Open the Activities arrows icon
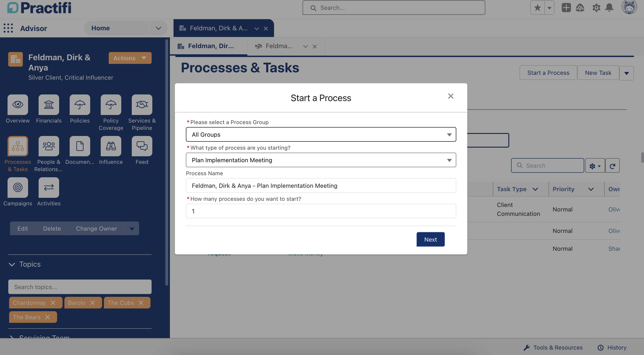Image resolution: width=644 pixels, height=355 pixels. click(49, 187)
